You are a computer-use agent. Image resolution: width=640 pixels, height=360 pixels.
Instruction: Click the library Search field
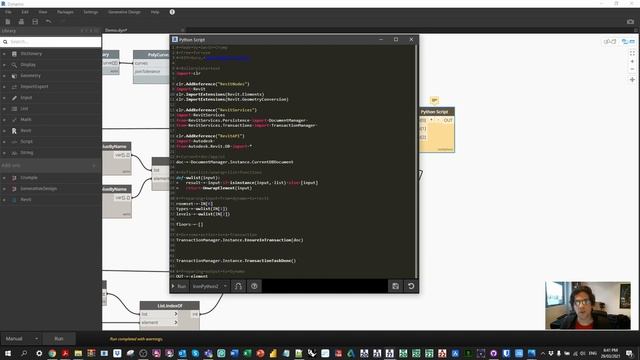pyautogui.click(x=51, y=42)
